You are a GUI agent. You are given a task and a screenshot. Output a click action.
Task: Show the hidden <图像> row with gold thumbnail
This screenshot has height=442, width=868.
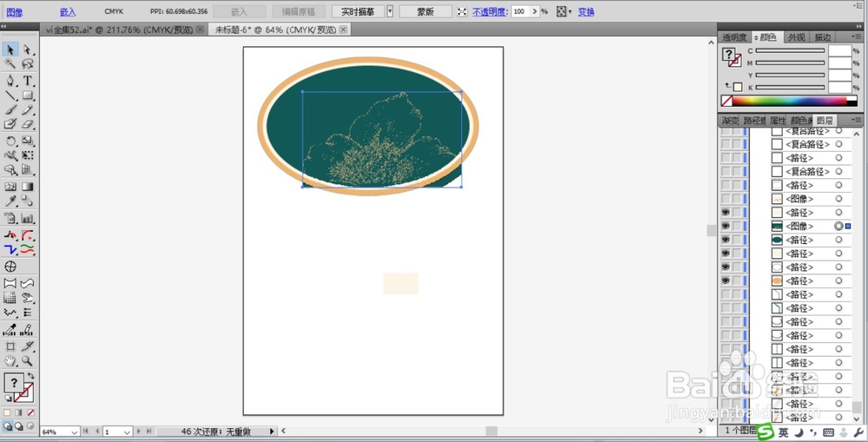725,199
